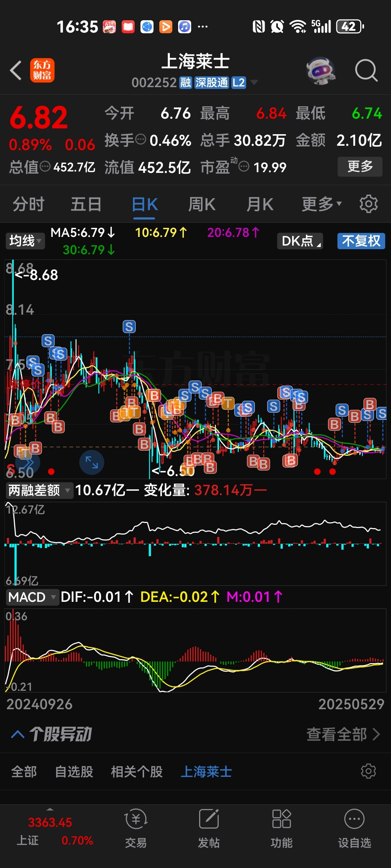
Task: Tap 设自选 add to watchlist
Action: pyautogui.click(x=354, y=828)
